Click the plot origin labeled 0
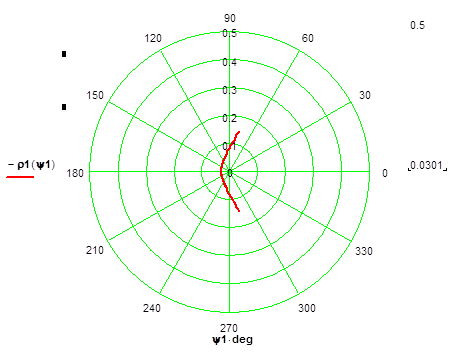454x362 pixels. (230, 172)
